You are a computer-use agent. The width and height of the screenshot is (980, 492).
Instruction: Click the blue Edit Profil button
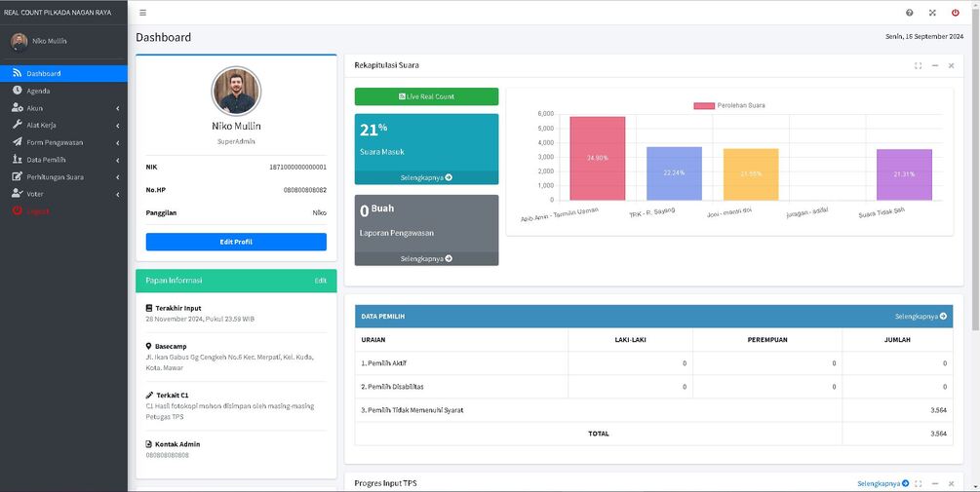click(x=236, y=242)
